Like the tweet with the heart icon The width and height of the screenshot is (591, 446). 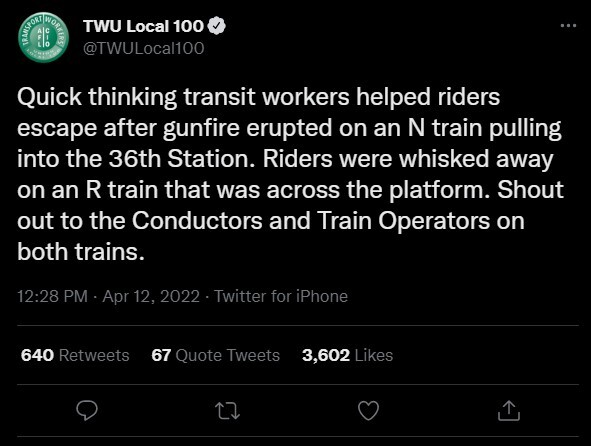pyautogui.click(x=368, y=411)
